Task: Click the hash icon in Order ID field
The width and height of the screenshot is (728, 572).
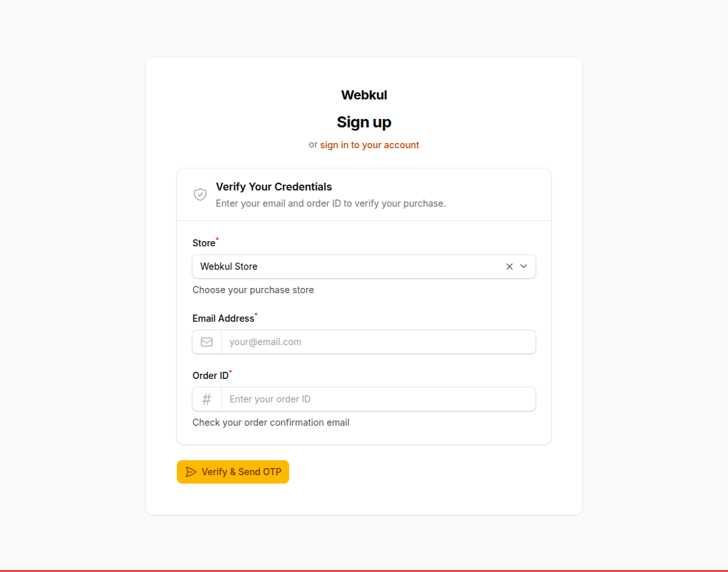Action: pyautogui.click(x=207, y=398)
